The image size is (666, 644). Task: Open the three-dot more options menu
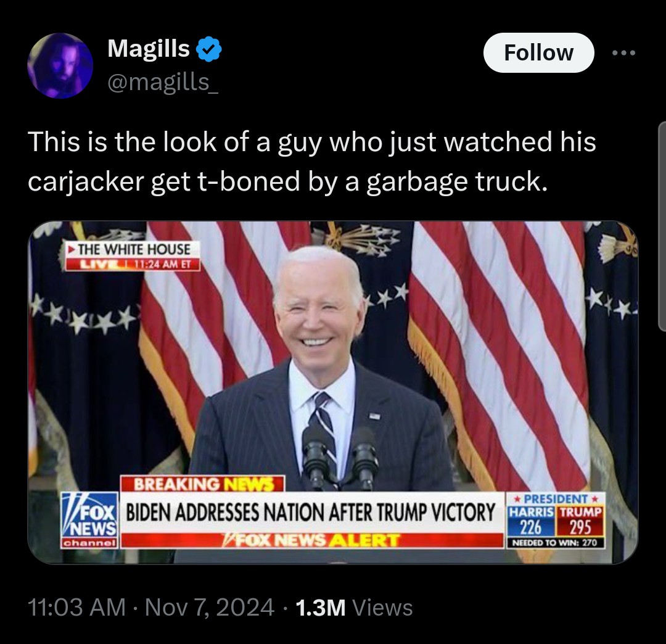[x=623, y=53]
